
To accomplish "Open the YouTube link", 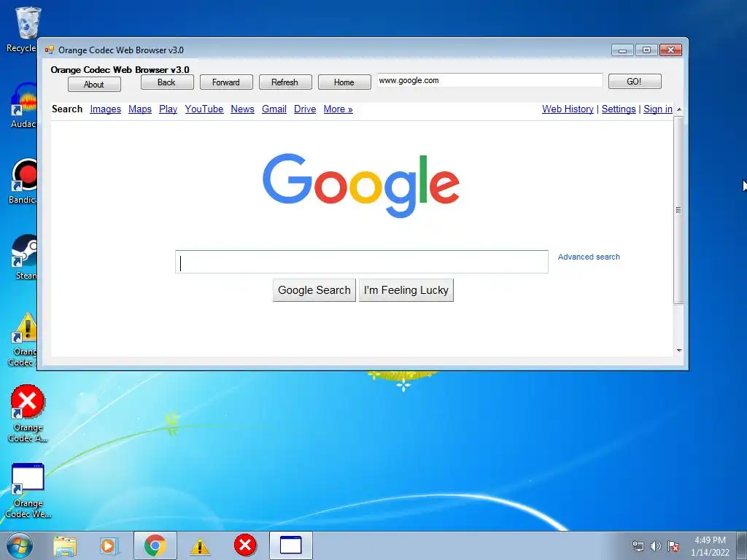I will [204, 109].
